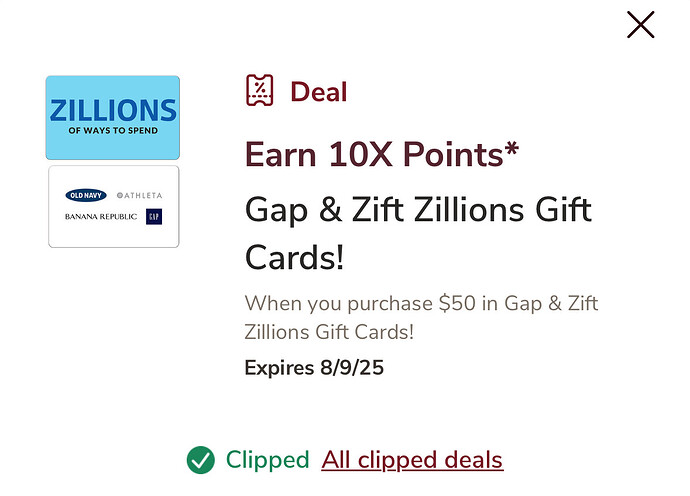Click the Athleta logo
This screenshot has height=496, width=690.
point(139,195)
